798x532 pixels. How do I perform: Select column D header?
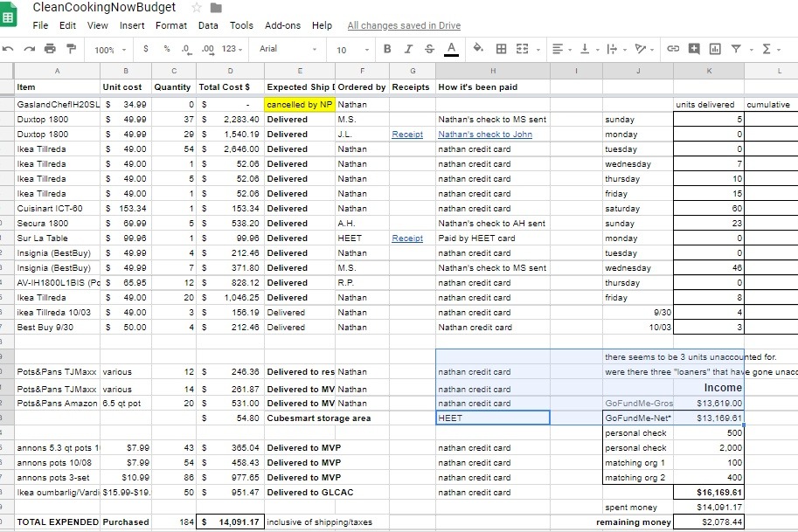coord(230,71)
